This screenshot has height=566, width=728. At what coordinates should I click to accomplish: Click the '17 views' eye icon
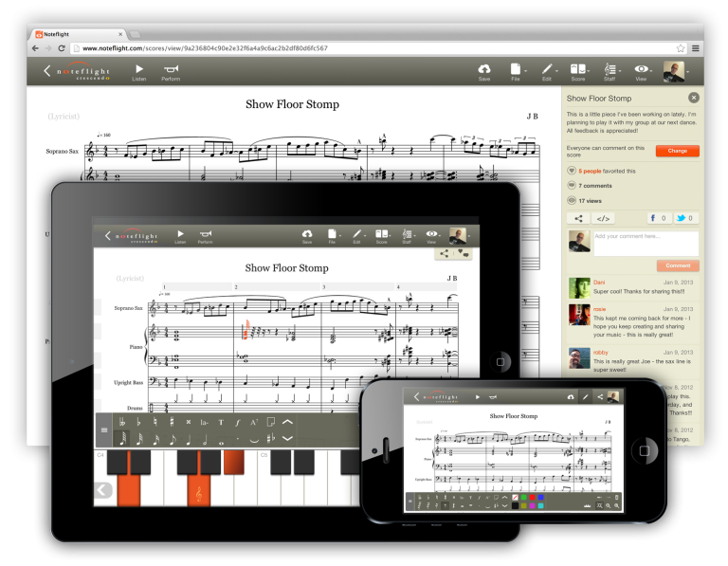point(572,201)
